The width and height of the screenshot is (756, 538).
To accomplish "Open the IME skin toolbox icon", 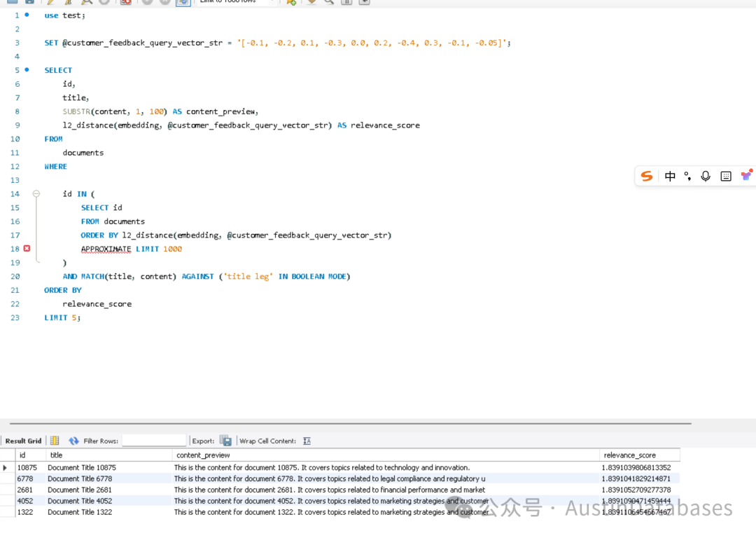I will tap(746, 175).
